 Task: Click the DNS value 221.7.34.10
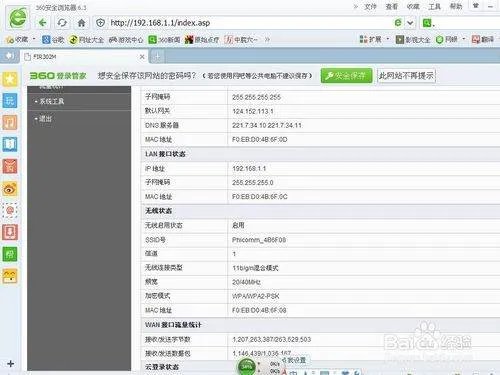click(249, 125)
